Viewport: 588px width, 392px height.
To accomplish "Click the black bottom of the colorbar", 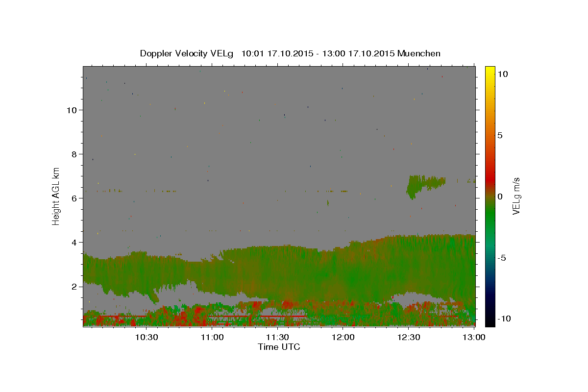I will tap(490, 321).
